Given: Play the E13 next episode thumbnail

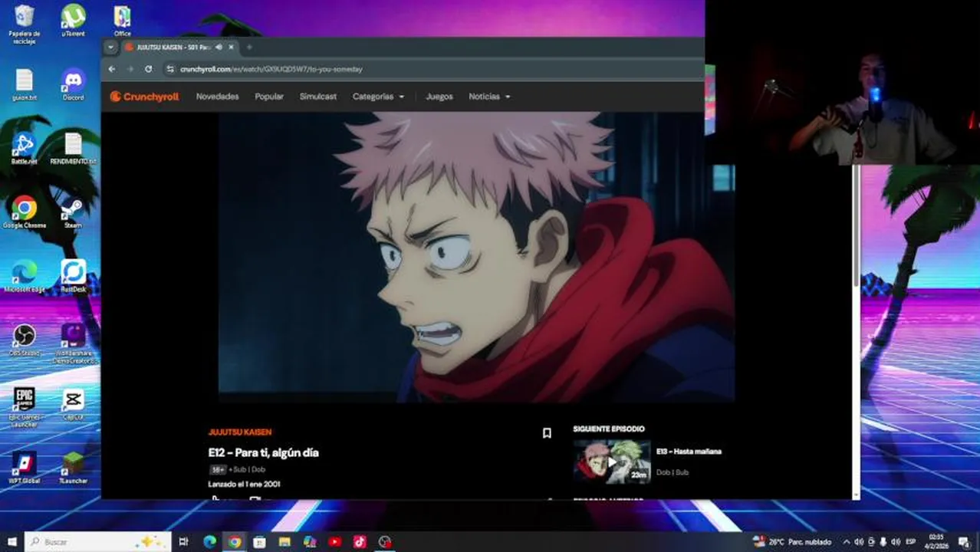Looking at the screenshot, I should pos(612,462).
